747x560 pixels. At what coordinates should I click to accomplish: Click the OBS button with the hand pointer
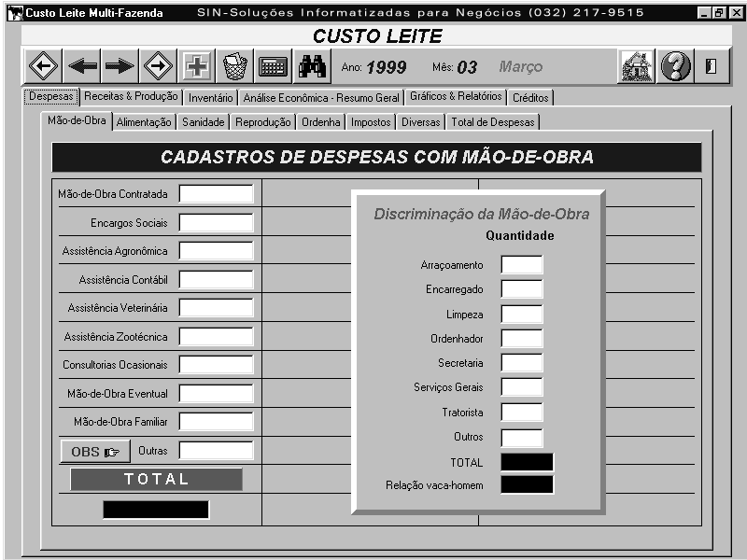[95, 451]
